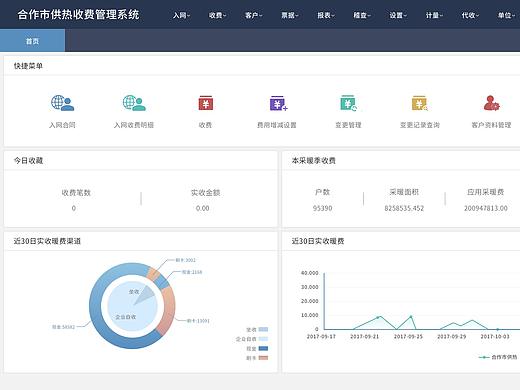Switch to the 首页 tab
This screenshot has width=520, height=390.
32,40
